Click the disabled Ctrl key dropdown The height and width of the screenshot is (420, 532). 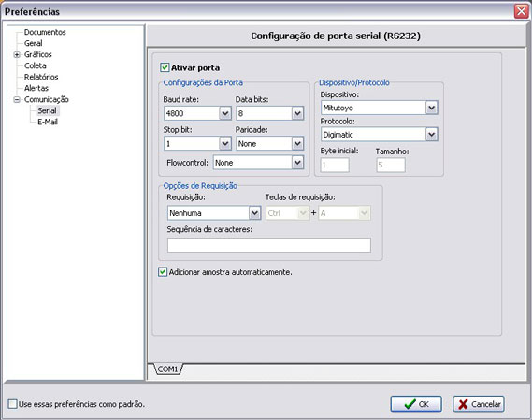point(287,213)
